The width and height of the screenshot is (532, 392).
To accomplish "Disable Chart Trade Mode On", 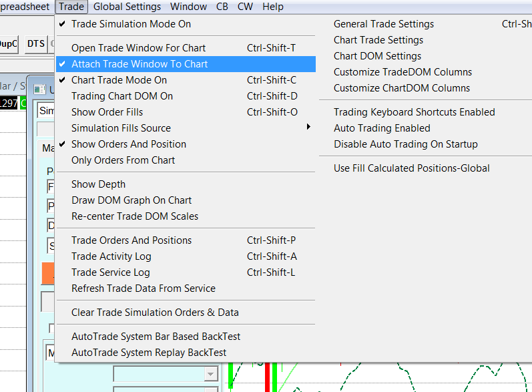I will tap(119, 80).
